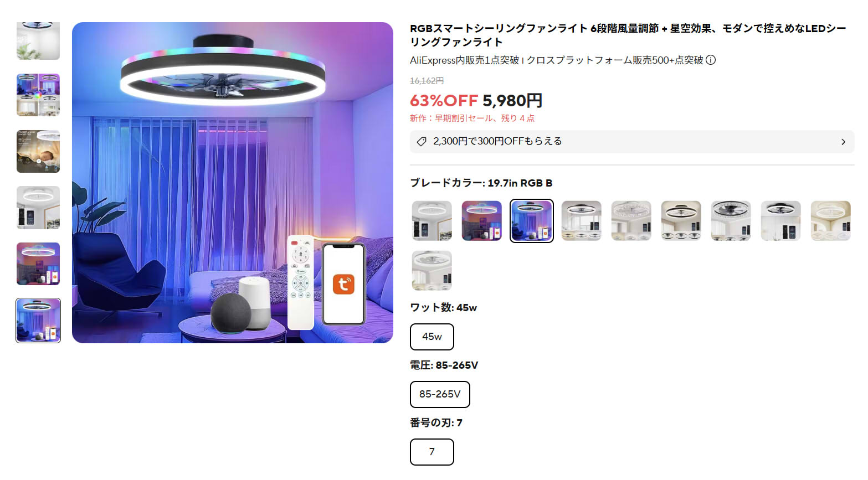The height and width of the screenshot is (480, 868).
Task: Pick the last variant swatch in the second row
Action: click(x=432, y=271)
